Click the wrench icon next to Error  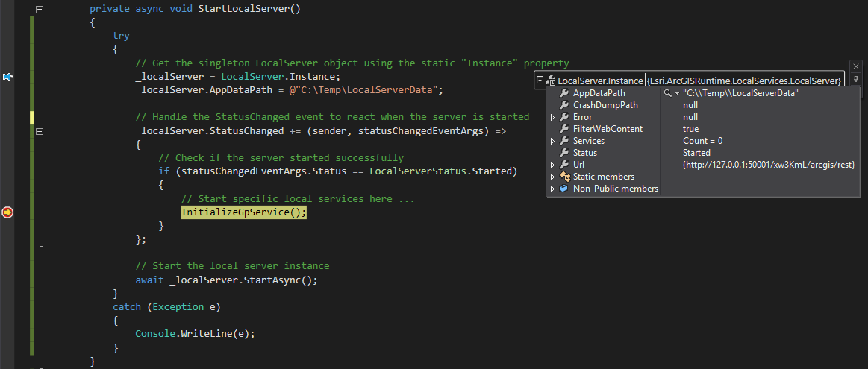point(564,117)
